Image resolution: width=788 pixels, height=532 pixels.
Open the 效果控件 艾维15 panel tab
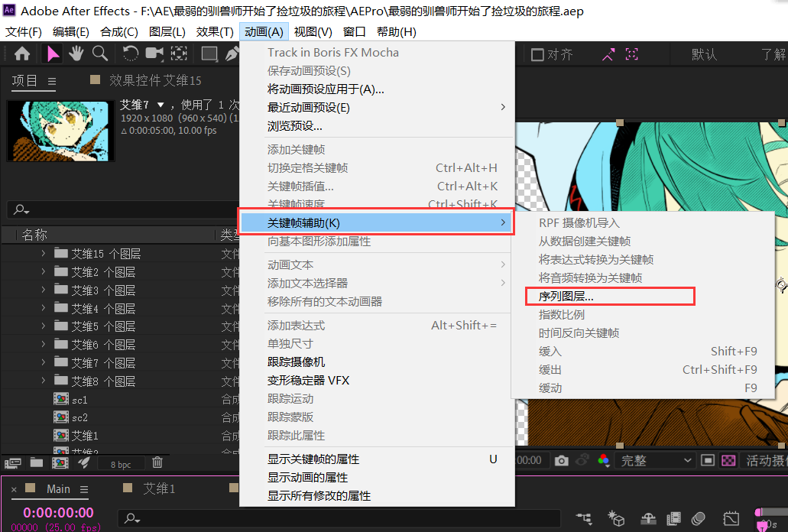point(155,80)
